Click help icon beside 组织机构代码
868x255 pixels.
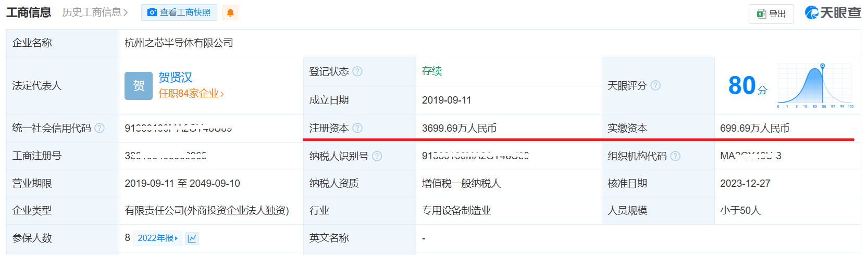coord(675,156)
